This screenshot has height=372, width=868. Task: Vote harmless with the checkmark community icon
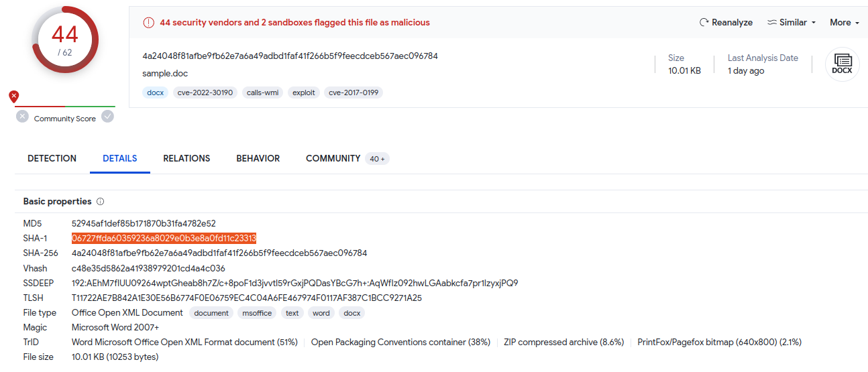(108, 117)
